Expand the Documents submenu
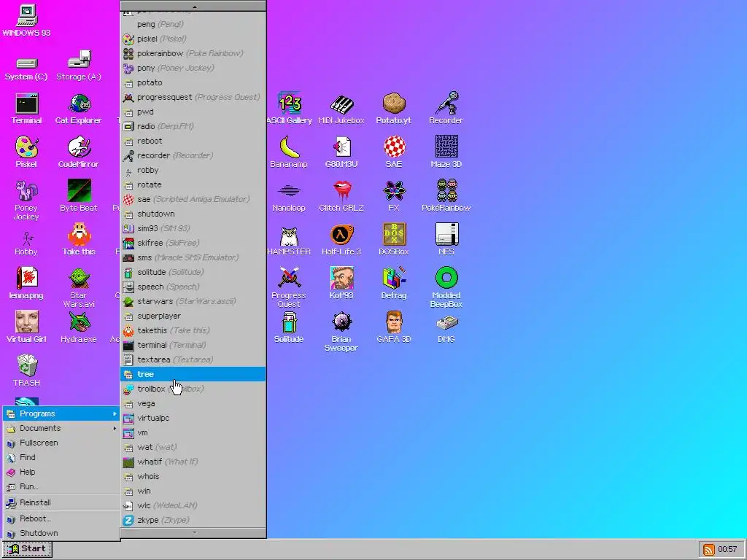This screenshot has width=747, height=560. click(61, 428)
